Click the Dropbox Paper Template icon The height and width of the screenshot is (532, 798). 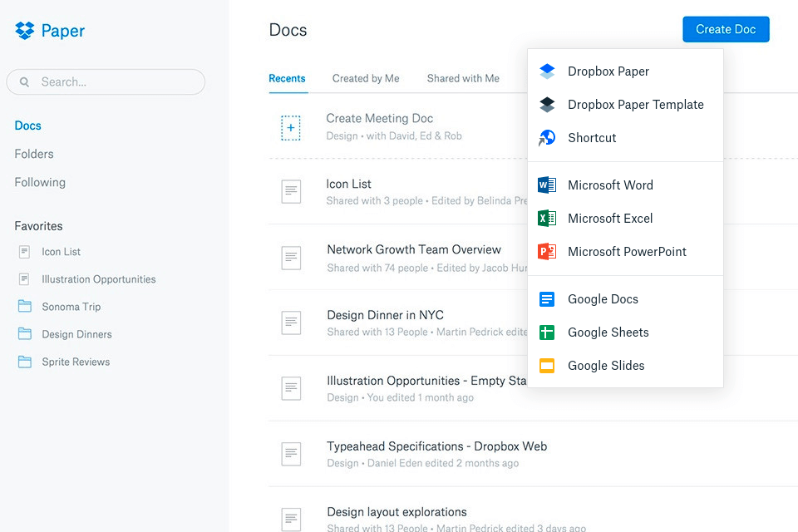click(x=547, y=105)
